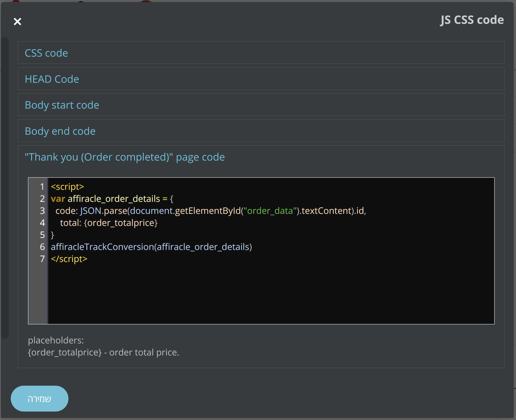Viewport: 516px width, 420px height.
Task: Click the affiracleTrackConversion function call line
Action: 151,247
